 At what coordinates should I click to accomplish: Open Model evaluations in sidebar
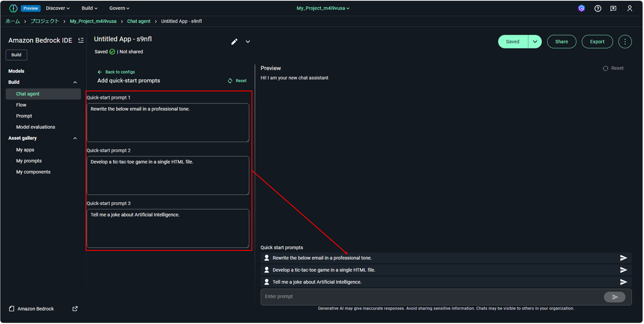point(36,127)
